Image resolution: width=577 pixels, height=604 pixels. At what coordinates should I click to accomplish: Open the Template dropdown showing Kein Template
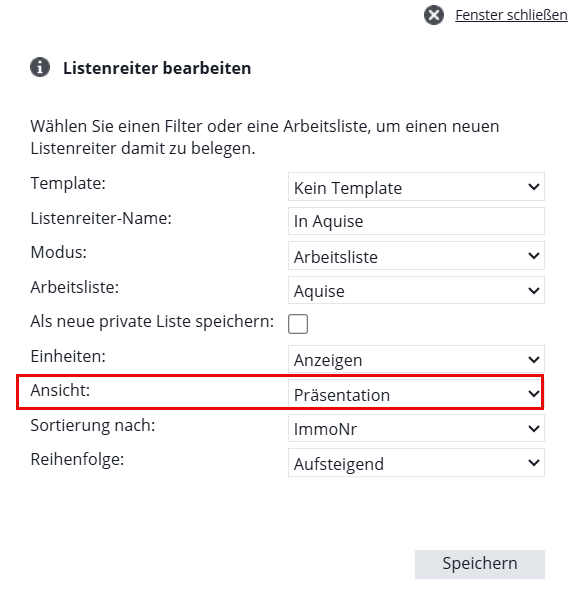coord(416,187)
